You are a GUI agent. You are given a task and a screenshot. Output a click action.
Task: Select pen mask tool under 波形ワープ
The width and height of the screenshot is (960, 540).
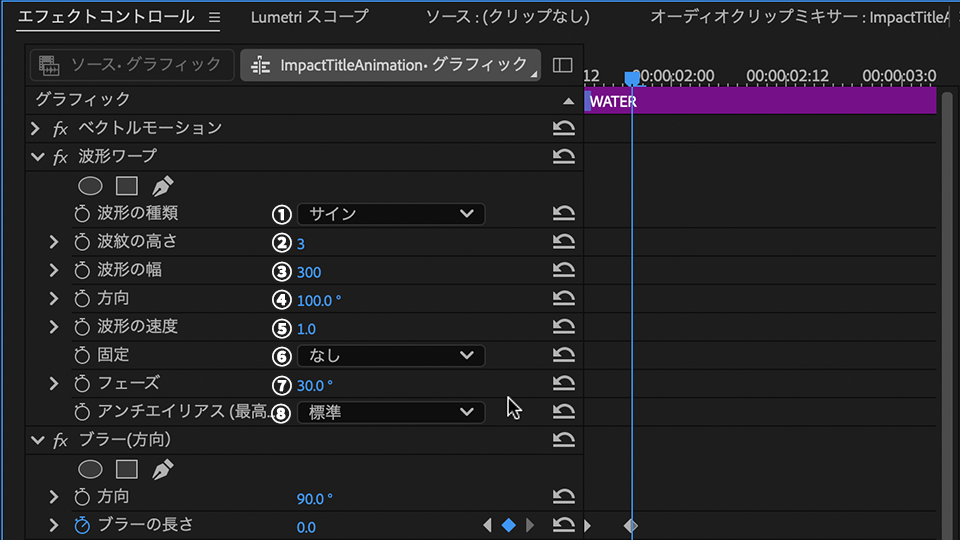(162, 185)
